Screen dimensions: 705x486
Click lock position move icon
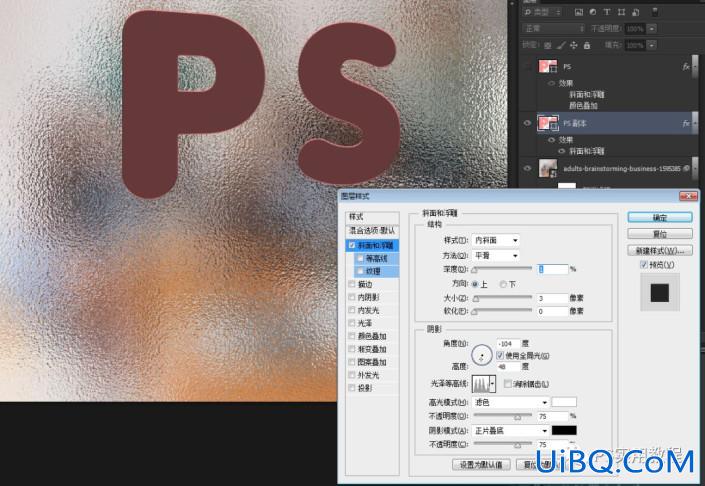574,45
